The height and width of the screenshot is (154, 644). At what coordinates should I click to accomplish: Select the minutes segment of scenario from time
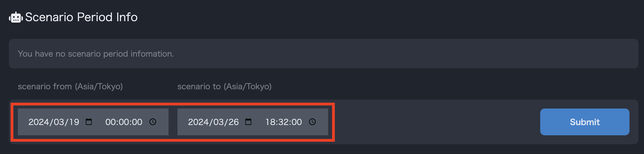click(124, 122)
